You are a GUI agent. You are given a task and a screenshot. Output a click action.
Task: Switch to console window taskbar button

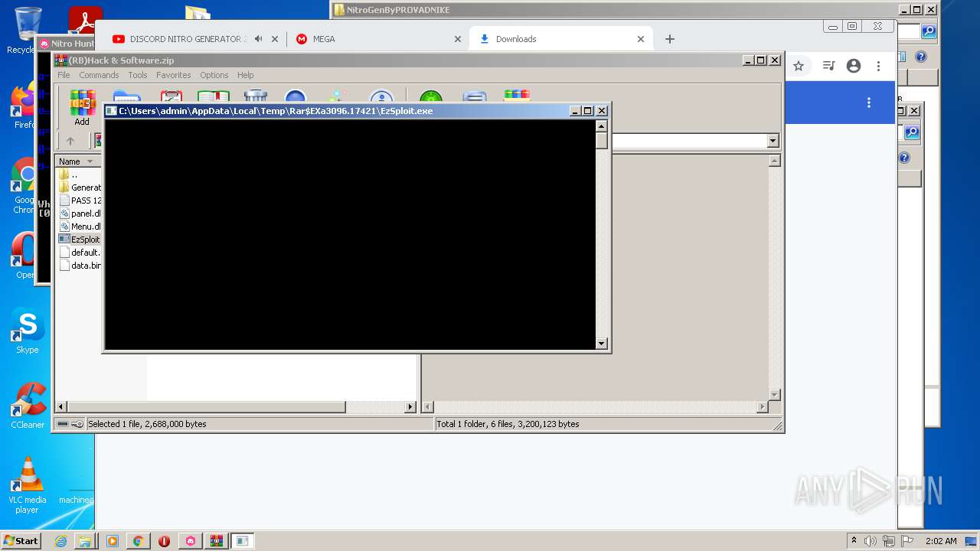[x=242, y=541]
